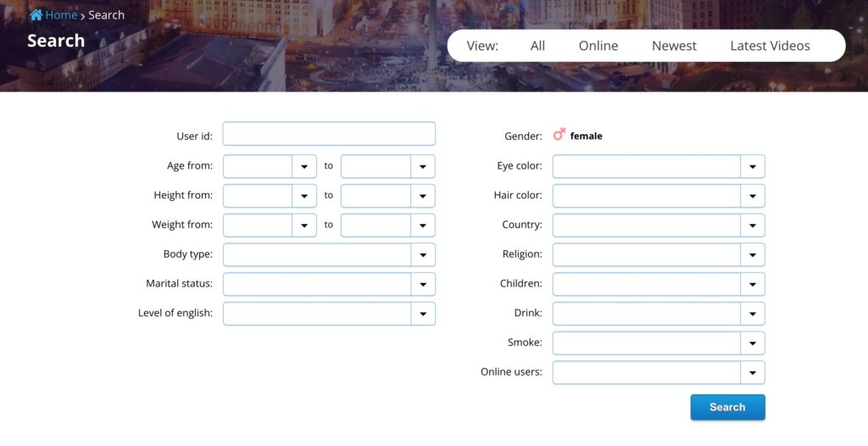
Task: Click the Home house icon in breadcrumb
Action: 36,15
